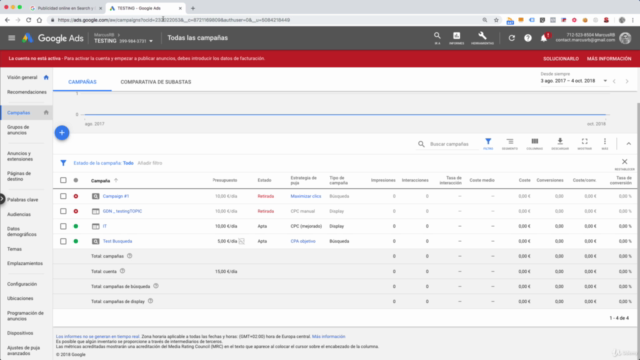Click CPA objetivo bid strategy link
The height and width of the screenshot is (360, 640).
(x=303, y=241)
